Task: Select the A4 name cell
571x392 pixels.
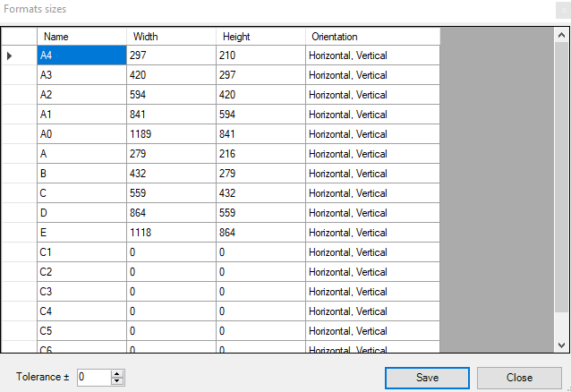Action: click(81, 55)
